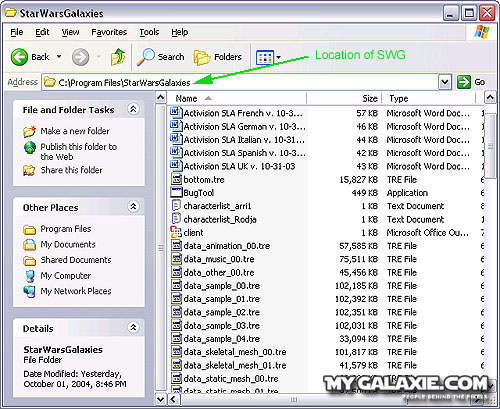Toggle the Folders pane
The image size is (500, 409).
(x=218, y=57)
